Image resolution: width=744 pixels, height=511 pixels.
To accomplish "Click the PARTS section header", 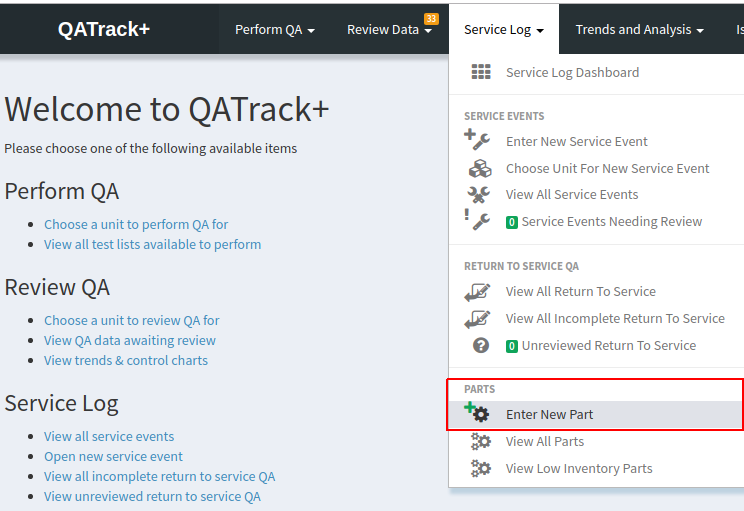I will tap(479, 389).
